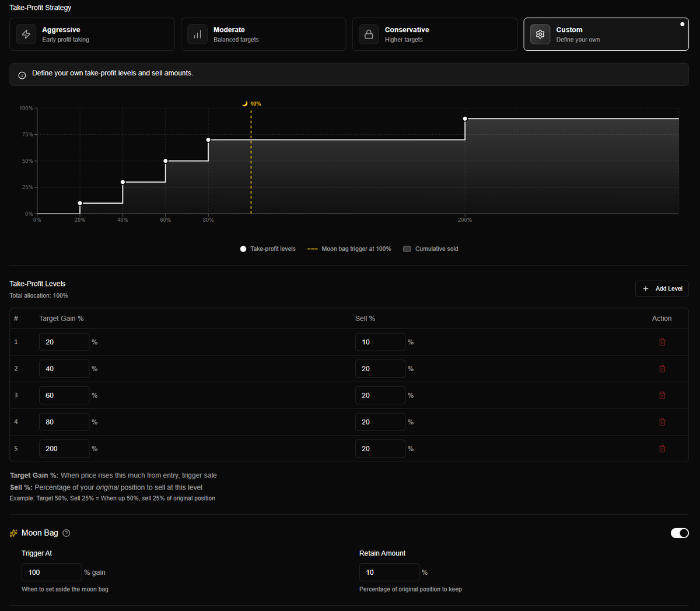Click the Custom strategy gear icon

540,34
